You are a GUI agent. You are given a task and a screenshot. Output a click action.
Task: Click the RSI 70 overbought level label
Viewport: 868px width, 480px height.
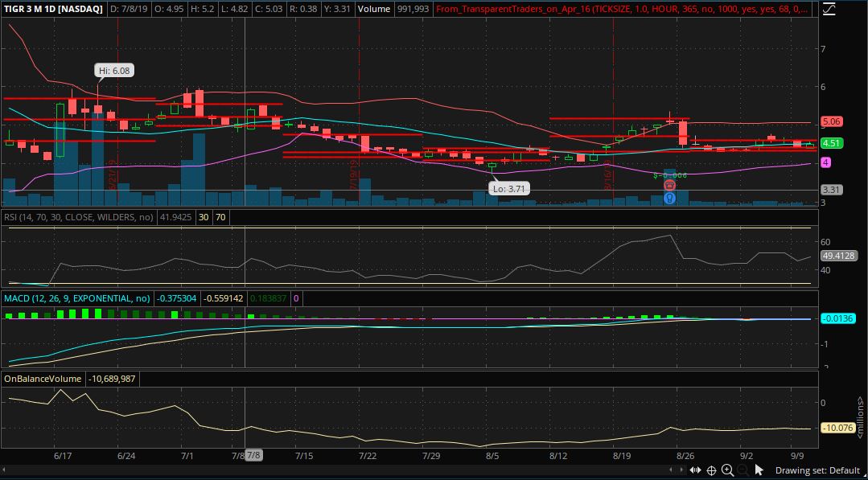(x=220, y=217)
